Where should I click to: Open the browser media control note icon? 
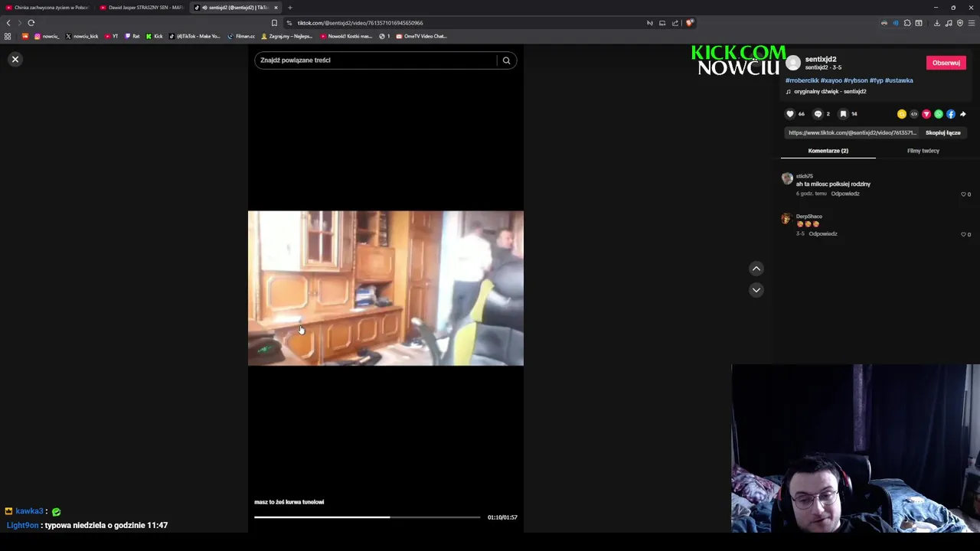(x=949, y=23)
